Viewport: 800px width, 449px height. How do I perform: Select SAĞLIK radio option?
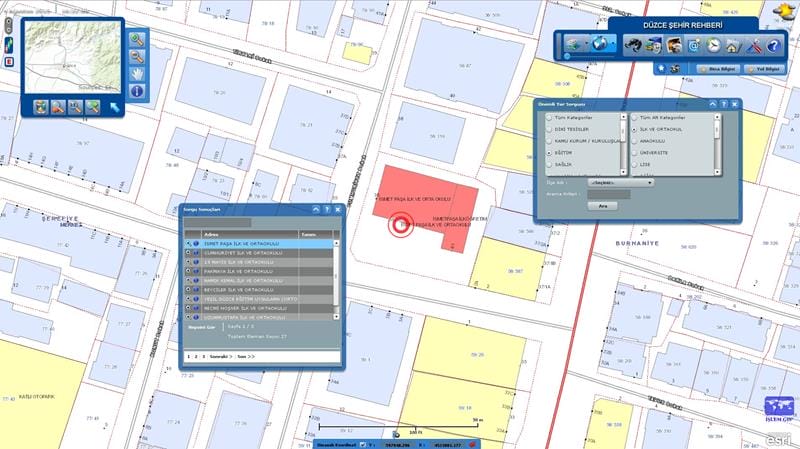(549, 164)
